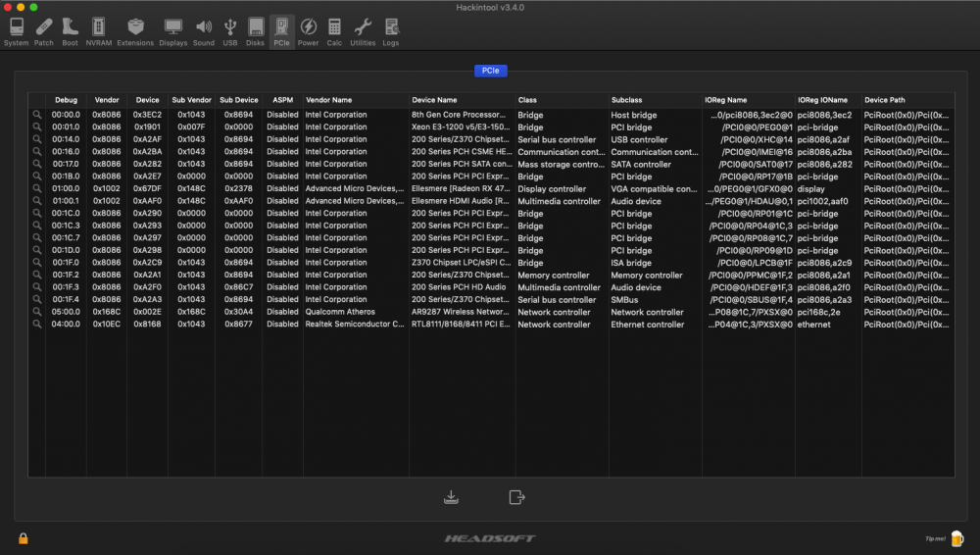980x555 pixels.
Task: Click magnifier icon for row 04:00.0
Action: (x=37, y=325)
